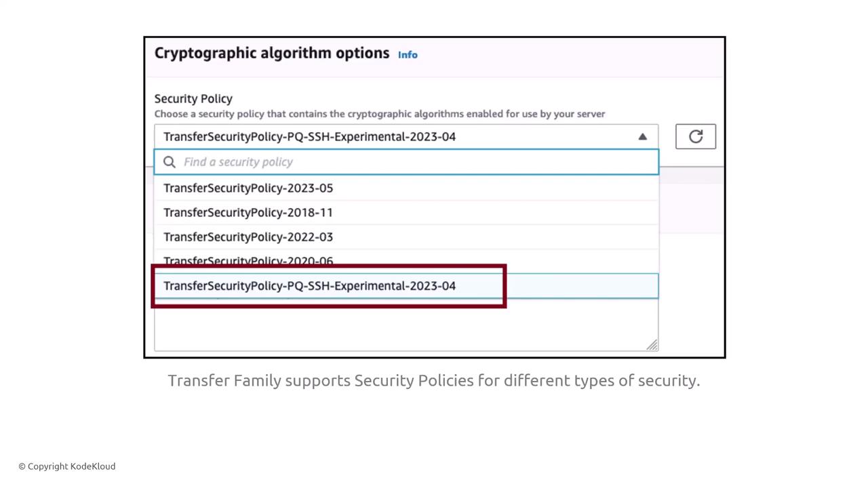Click the Copyright KodeKloud notice

coord(67,466)
